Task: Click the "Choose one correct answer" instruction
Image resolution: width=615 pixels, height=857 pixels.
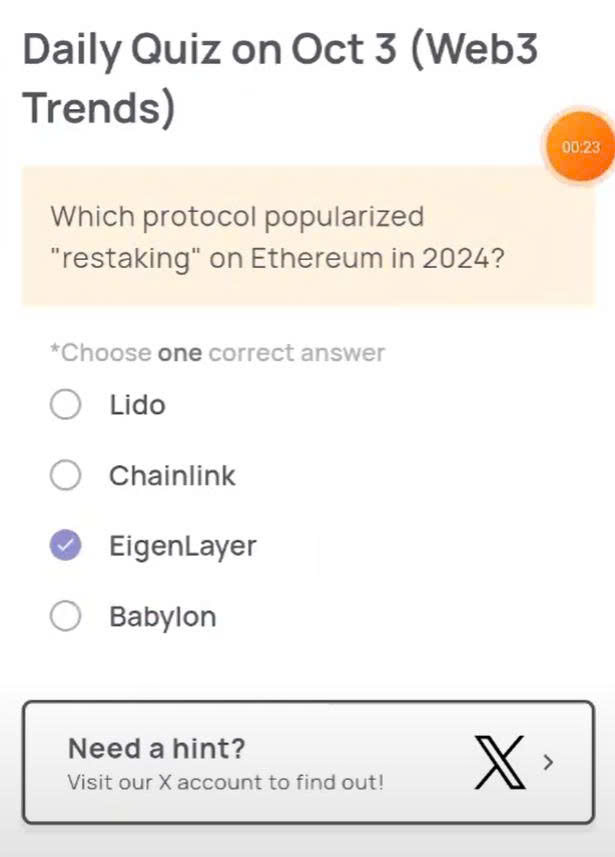Action: click(x=217, y=353)
